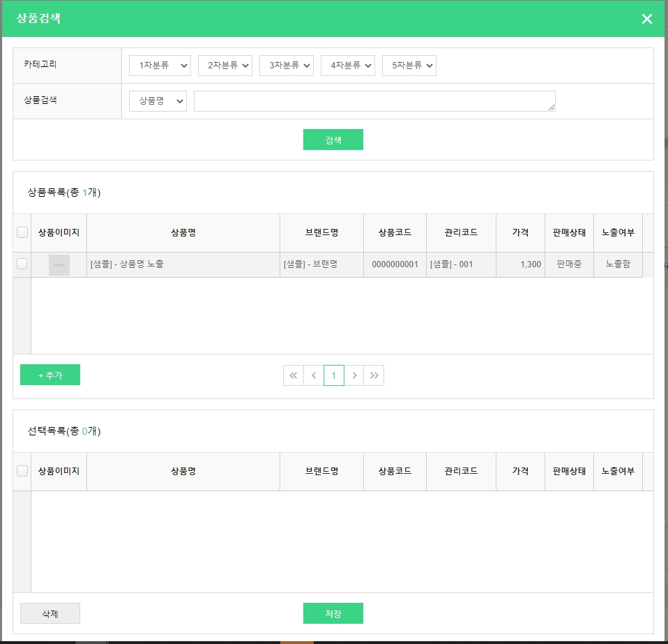Screen dimensions: 668x644
Task: Expand the 상품명 search type dropdown
Action: click(158, 101)
